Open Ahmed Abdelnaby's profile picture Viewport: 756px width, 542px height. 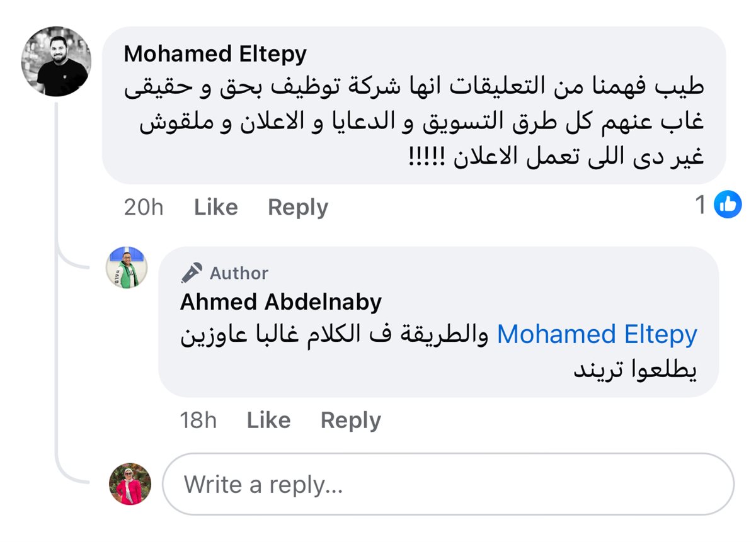127,268
